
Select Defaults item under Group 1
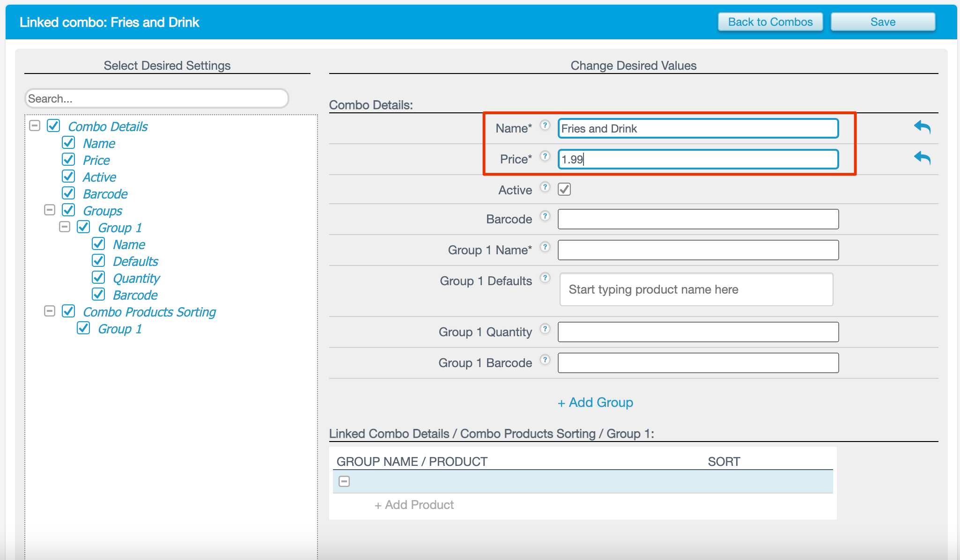[x=135, y=262]
